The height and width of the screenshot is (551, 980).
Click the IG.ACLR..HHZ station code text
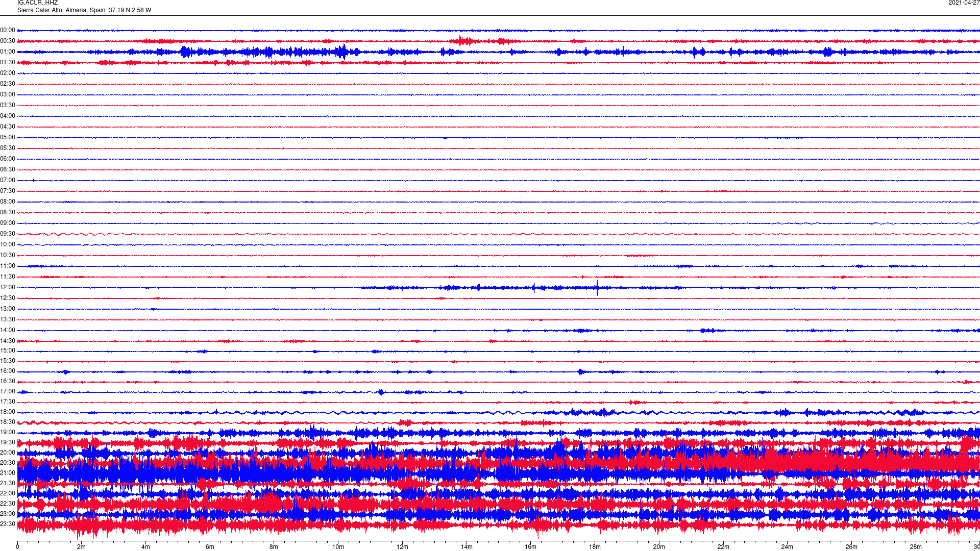(x=37, y=3)
